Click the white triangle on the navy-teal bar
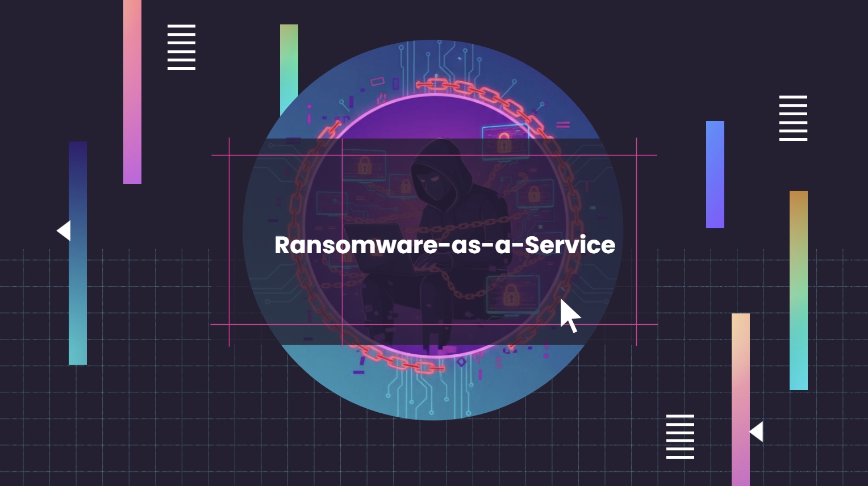This screenshot has width=868, height=486. [64, 231]
